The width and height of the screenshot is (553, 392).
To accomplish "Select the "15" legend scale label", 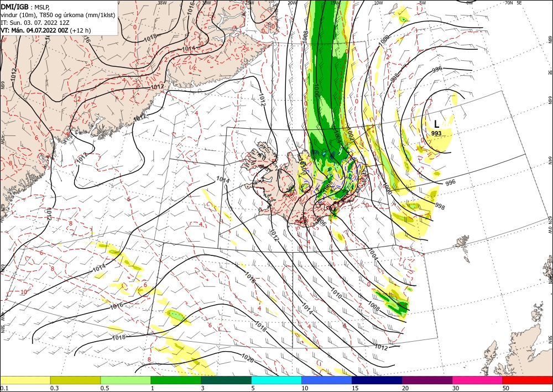I will pos(355,388).
